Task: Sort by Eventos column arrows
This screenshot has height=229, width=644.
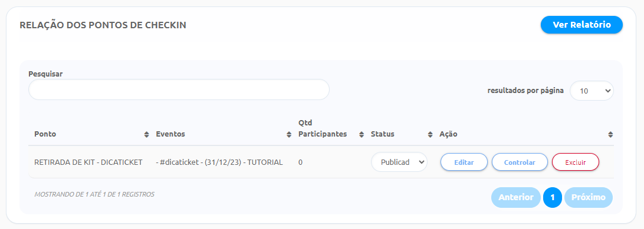Action: pos(289,134)
